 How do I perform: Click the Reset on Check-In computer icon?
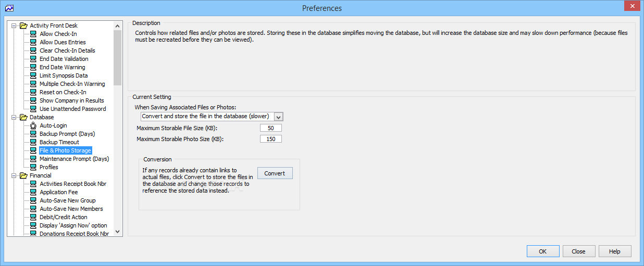(x=33, y=92)
